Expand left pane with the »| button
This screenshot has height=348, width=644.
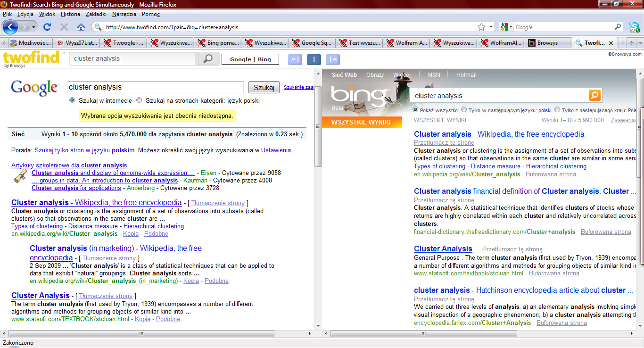295,59
